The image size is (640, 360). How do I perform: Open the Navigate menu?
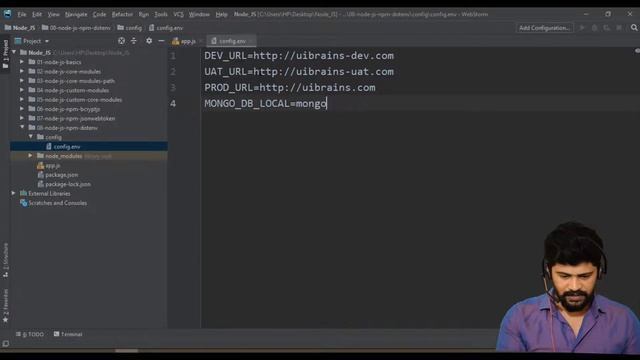coord(76,14)
